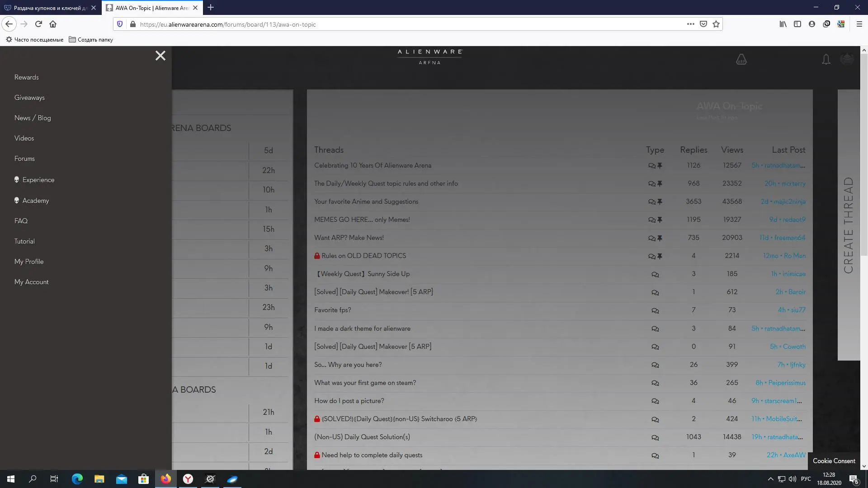Close the AWA On-Topic tab
This screenshot has width=868, height=488.
coord(195,8)
